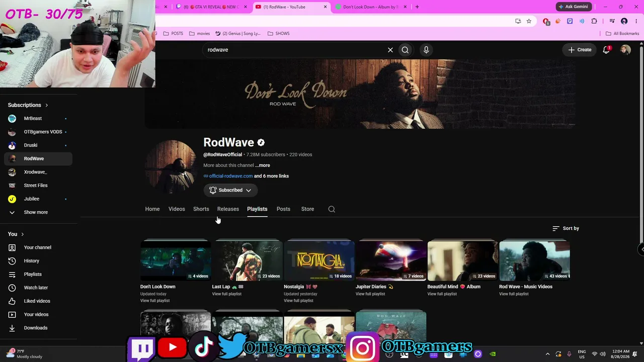Click the Create button
This screenshot has width=644, height=362.
click(x=580, y=50)
